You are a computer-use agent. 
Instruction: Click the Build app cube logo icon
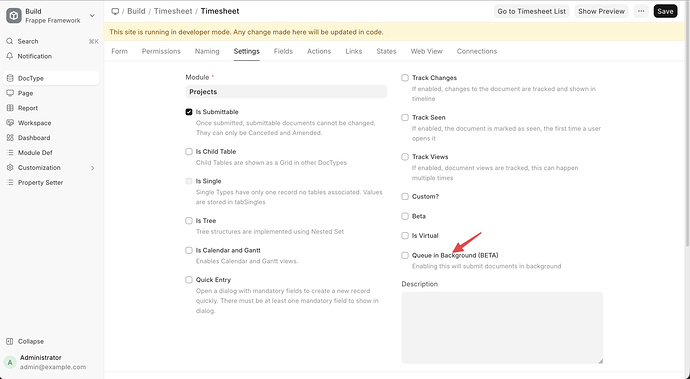(x=14, y=16)
